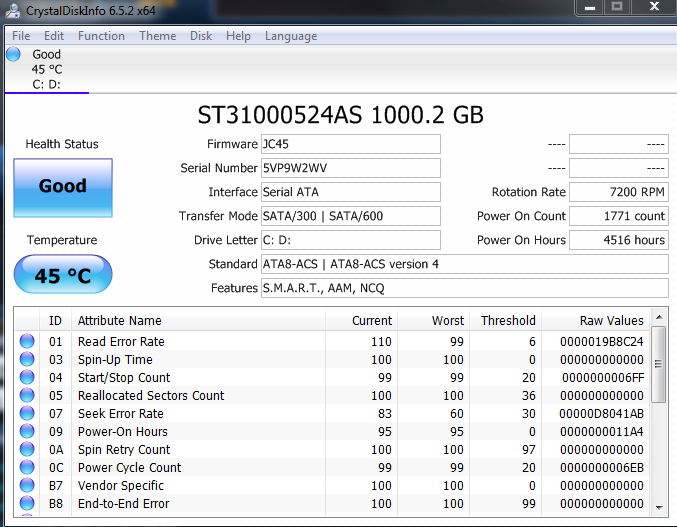Select the Power Cycle Count attribute name
The width and height of the screenshot is (677, 527).
tap(129, 467)
